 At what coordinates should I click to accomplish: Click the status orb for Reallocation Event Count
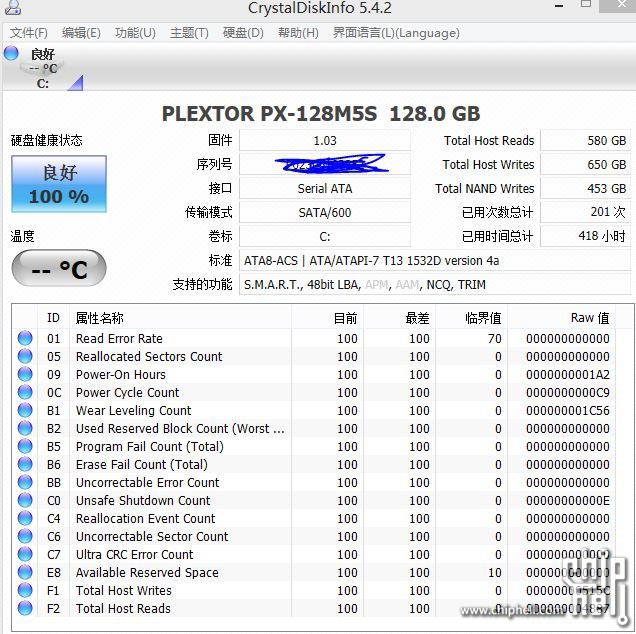coord(25,518)
